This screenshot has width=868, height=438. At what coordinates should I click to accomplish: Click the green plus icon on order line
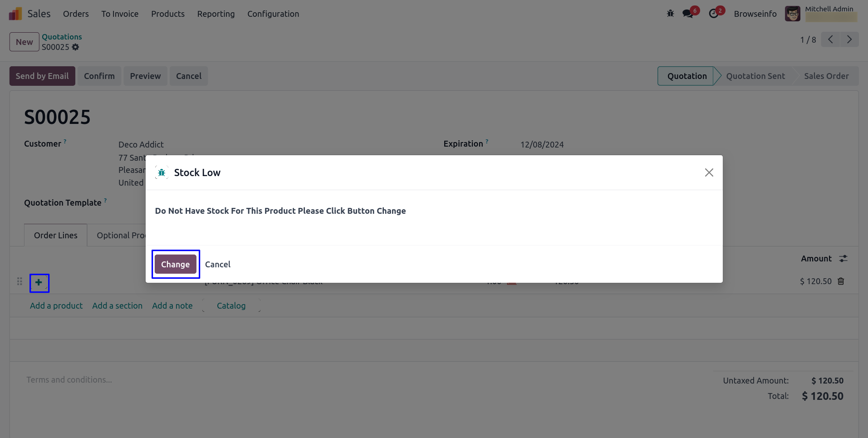coord(39,283)
